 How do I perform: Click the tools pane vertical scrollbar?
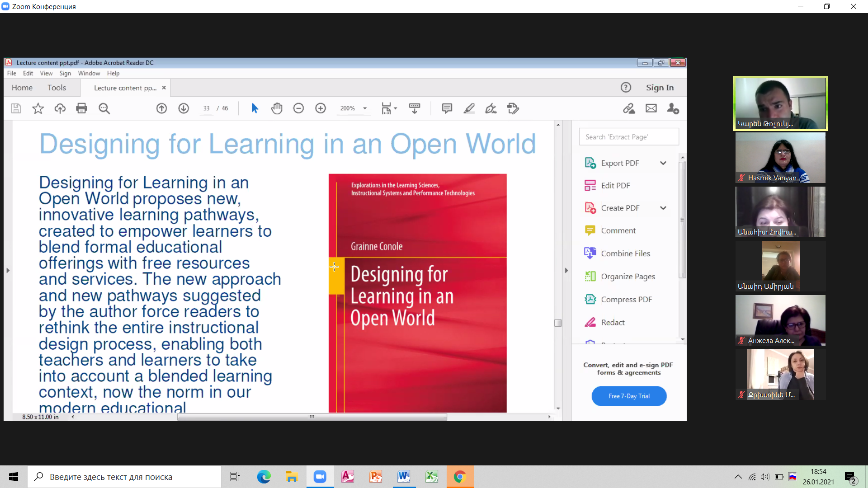click(682, 220)
